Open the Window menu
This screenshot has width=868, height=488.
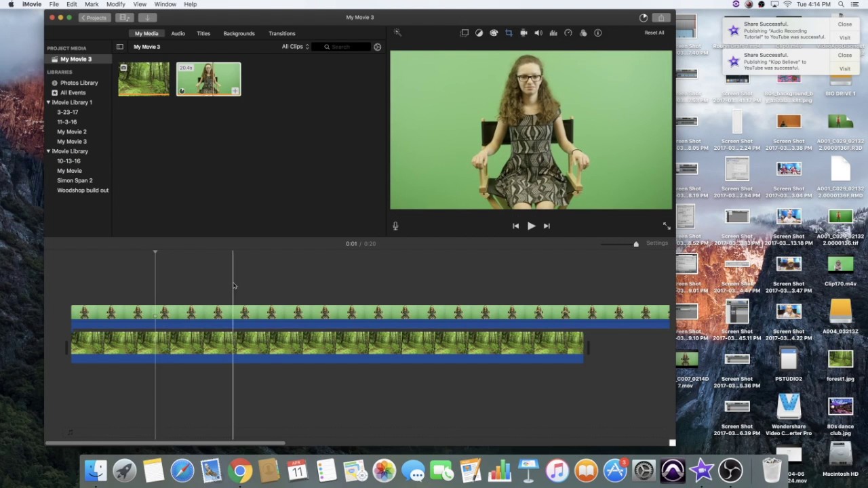[165, 4]
